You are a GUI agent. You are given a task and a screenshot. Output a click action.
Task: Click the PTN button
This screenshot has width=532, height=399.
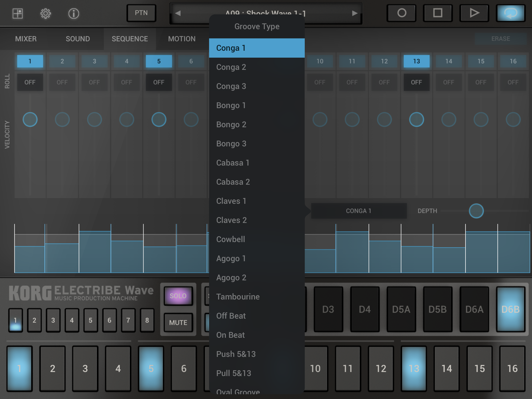[141, 13]
